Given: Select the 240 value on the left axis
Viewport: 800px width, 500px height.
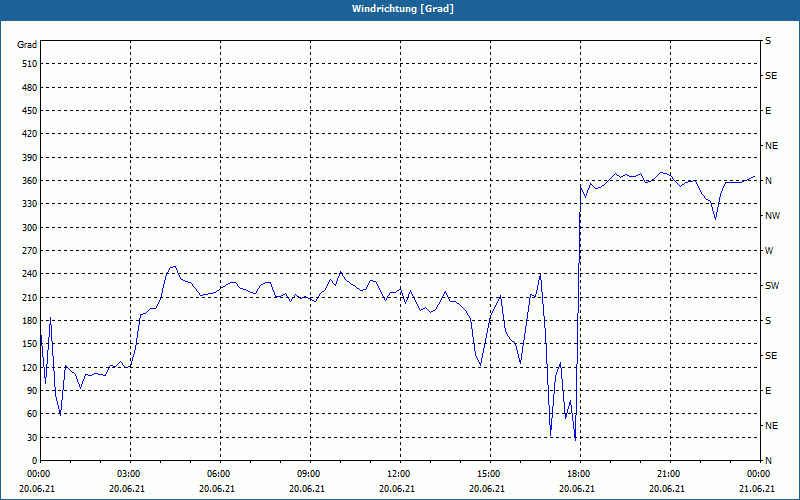Looking at the screenshot, I should [30, 273].
